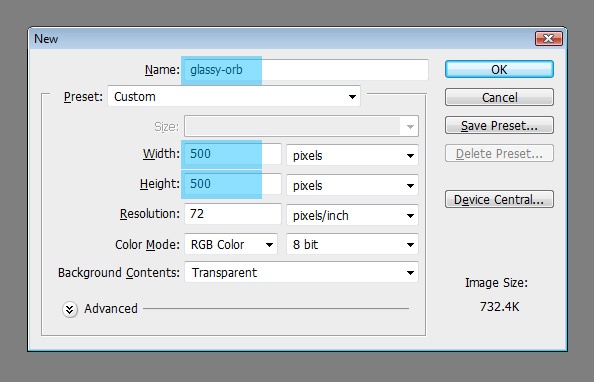Click the OK button
594x382 pixels.
pos(499,69)
